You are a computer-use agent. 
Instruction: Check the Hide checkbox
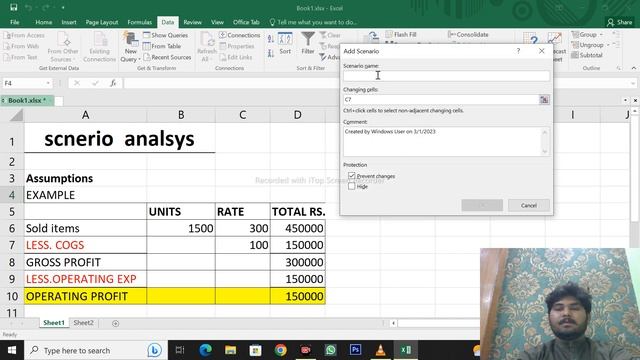pyautogui.click(x=352, y=186)
